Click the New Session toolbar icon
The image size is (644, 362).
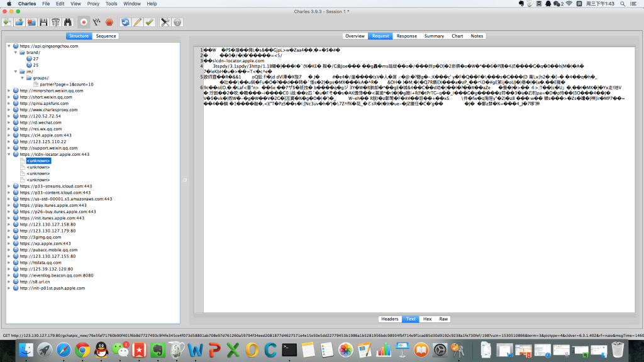coord(8,22)
